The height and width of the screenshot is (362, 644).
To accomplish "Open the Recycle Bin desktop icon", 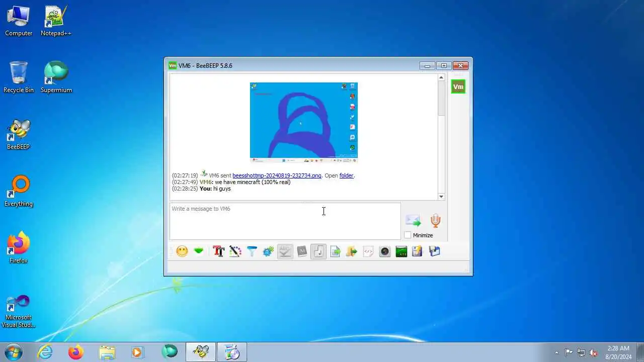I will coord(19,77).
